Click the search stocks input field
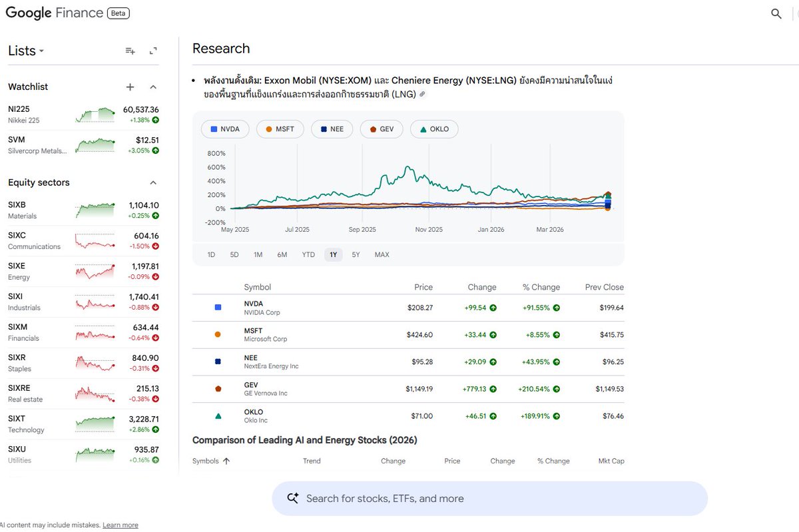Screen dimensions: 799x532 click(489, 499)
